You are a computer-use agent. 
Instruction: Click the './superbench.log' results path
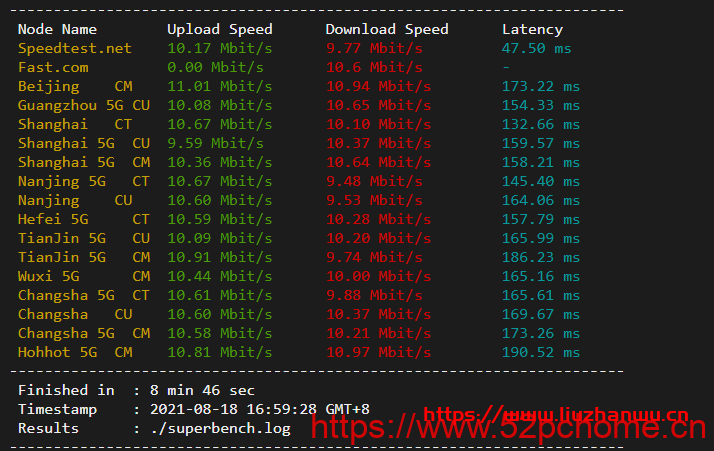220,429
